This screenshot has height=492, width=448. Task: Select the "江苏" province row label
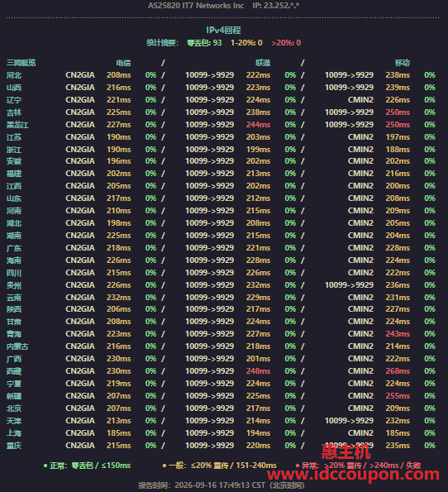tap(14, 137)
